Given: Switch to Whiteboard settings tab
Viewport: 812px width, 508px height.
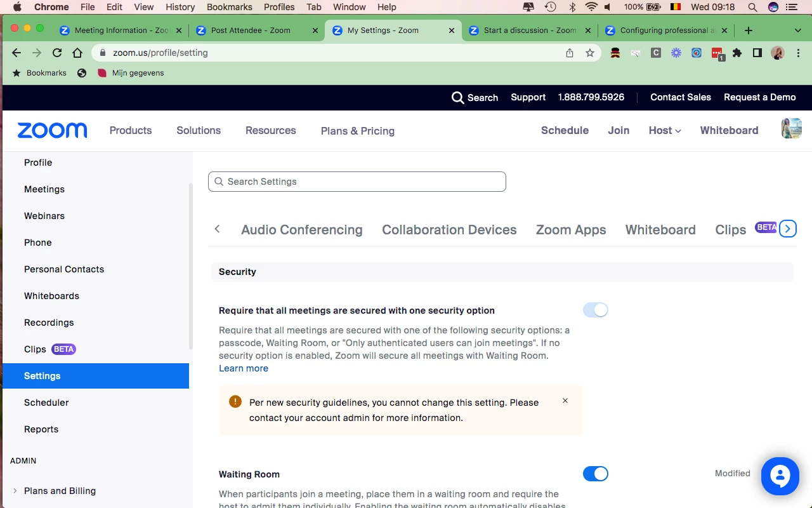Looking at the screenshot, I should 660,230.
